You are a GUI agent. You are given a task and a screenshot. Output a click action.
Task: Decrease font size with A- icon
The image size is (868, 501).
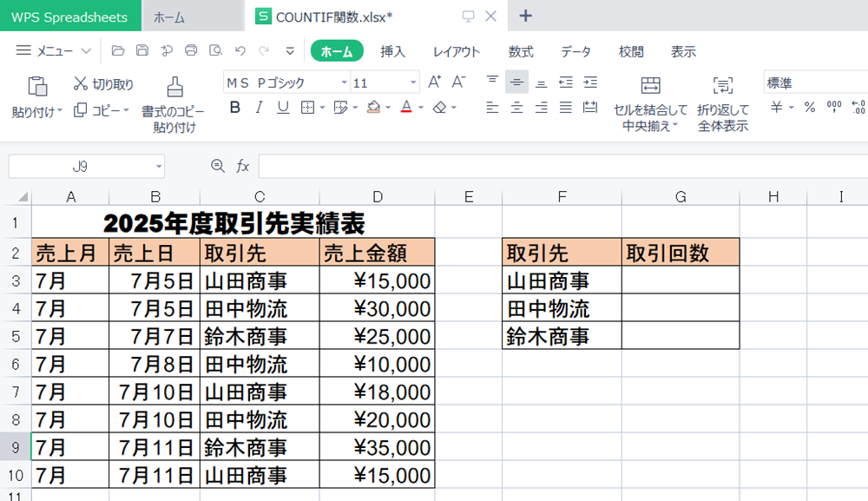click(458, 82)
